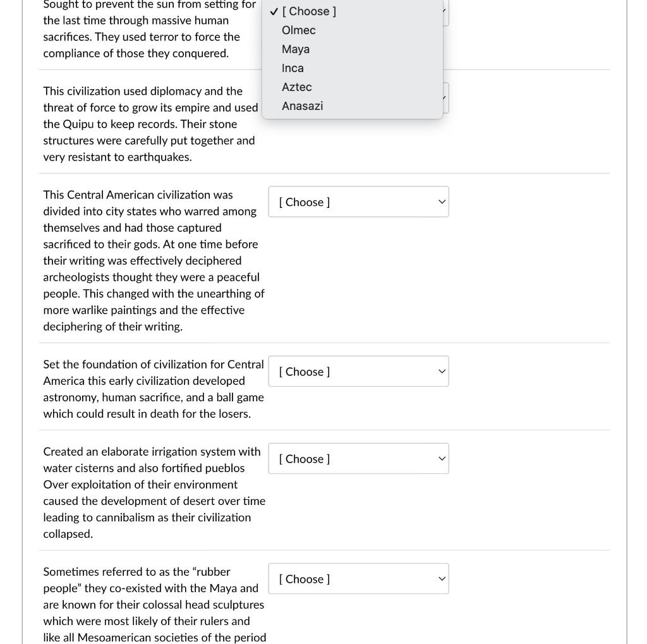The image size is (647, 644).
Task: Click the chevron on the city-states question dropdown
Action: [x=442, y=202]
